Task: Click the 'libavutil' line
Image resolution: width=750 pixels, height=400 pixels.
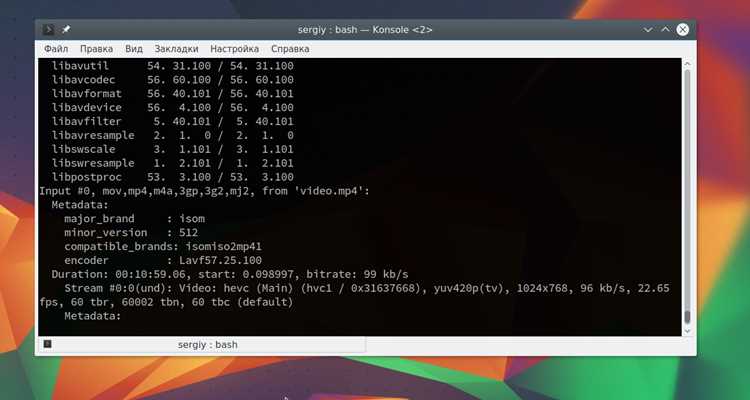Action: [x=173, y=66]
